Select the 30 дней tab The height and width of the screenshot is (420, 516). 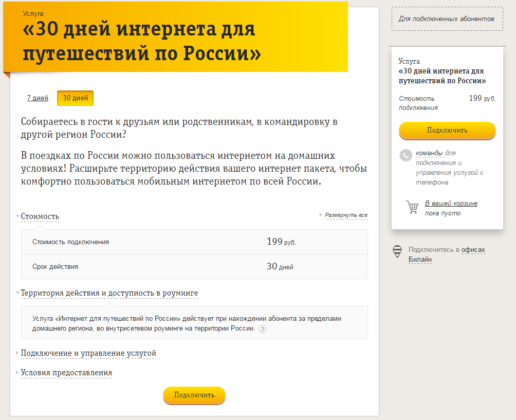76,98
